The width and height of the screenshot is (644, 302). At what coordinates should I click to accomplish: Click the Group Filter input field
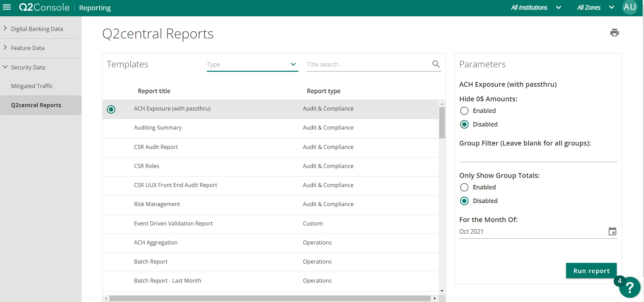point(538,156)
